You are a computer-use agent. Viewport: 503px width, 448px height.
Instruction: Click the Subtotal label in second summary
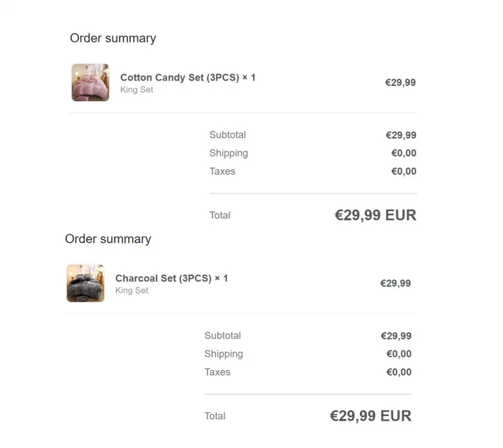(x=222, y=335)
